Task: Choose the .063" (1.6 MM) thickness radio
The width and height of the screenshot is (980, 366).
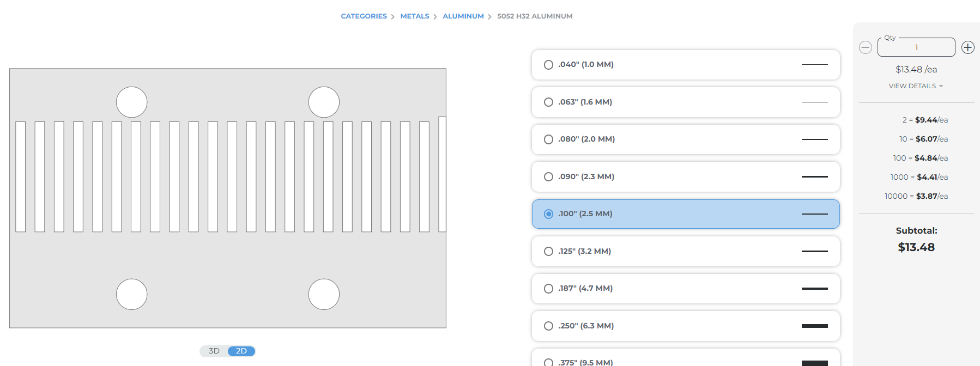Action: 548,102
